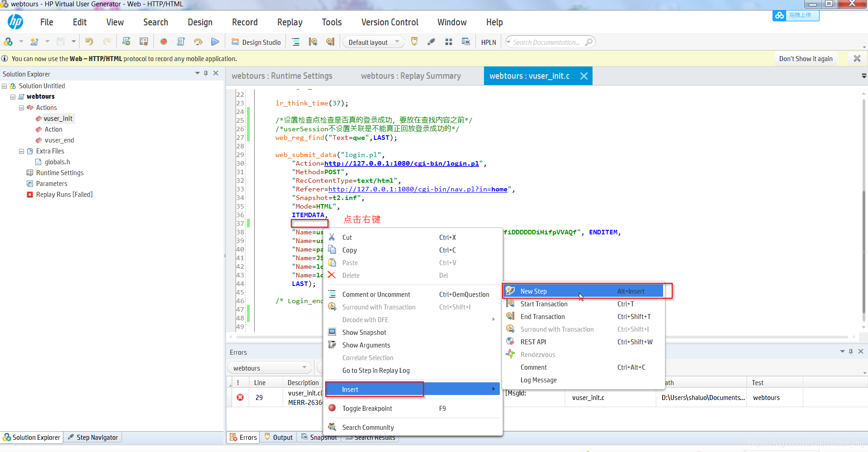Screen dimensions: 868x452
Task: Click the Run step-by-step arrow icon
Action: click(198, 42)
